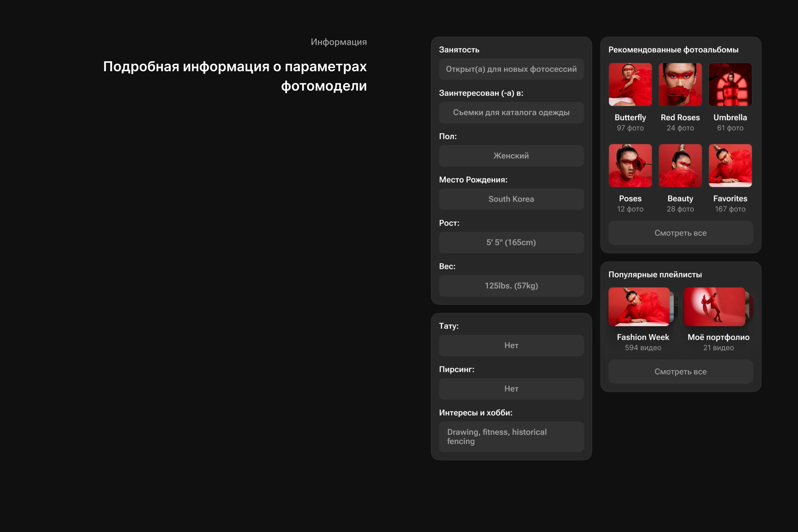Select the Занятость field value
The width and height of the screenshot is (798, 532).
coord(511,69)
